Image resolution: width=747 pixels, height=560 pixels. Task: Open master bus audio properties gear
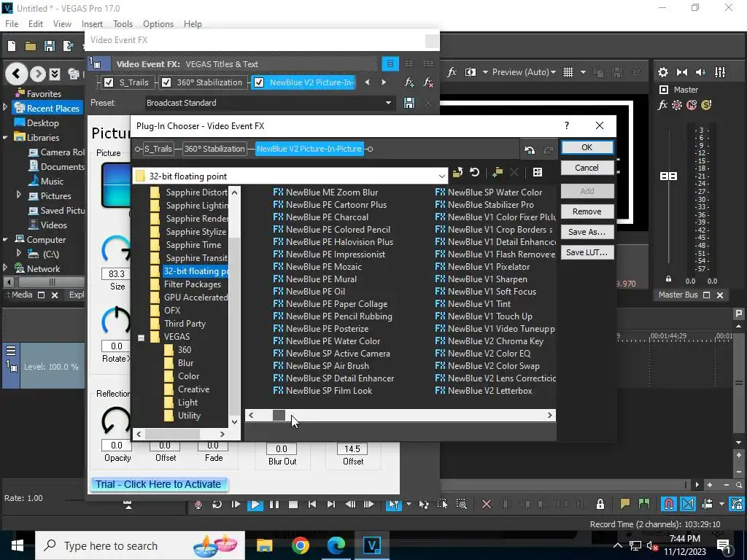click(x=662, y=72)
